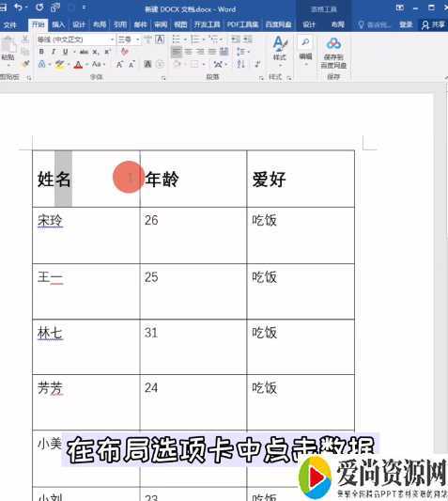Open the Font dialog launcher
The height and width of the screenshot is (501, 448).
163,78
